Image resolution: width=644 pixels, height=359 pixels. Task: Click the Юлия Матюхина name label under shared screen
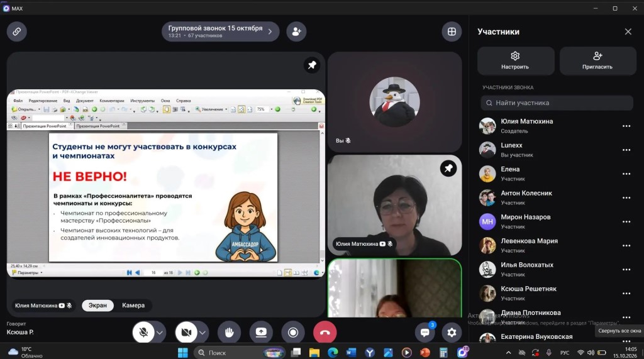tap(43, 305)
